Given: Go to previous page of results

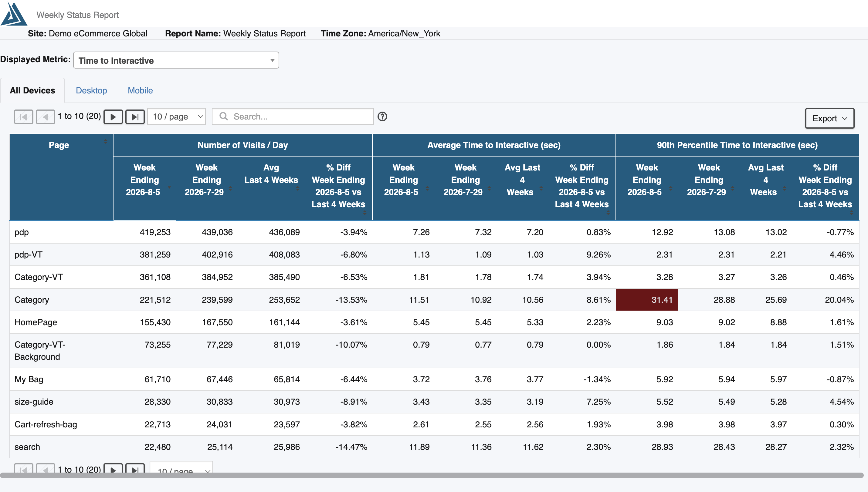Looking at the screenshot, I should point(45,116).
